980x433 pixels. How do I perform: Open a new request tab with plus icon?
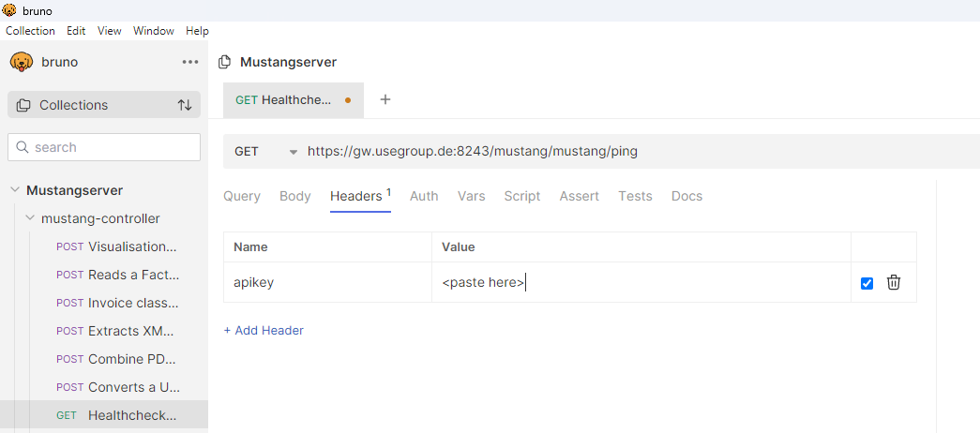pos(385,99)
